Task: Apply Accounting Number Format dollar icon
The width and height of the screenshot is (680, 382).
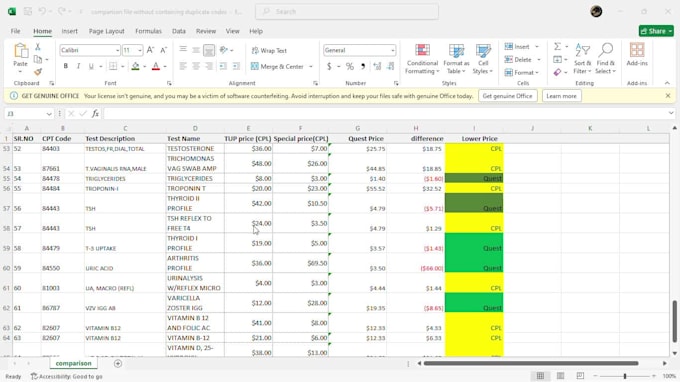Action: 329,66
